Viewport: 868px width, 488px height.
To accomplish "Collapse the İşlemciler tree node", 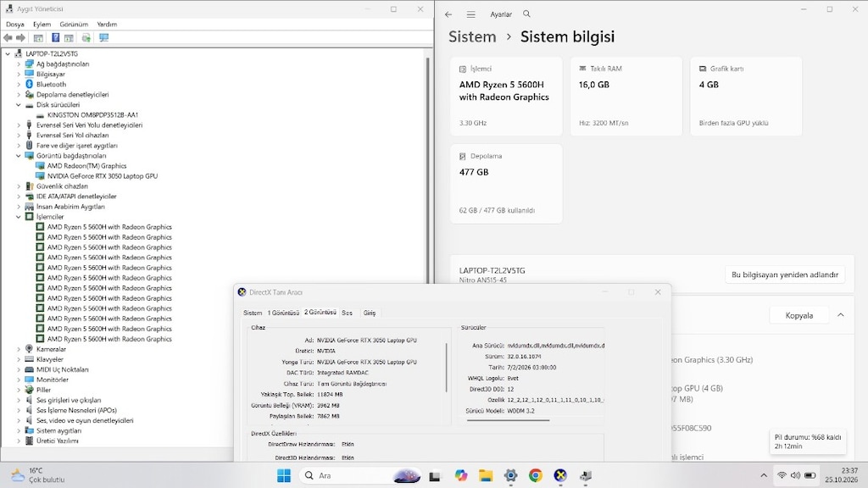I will [x=19, y=217].
